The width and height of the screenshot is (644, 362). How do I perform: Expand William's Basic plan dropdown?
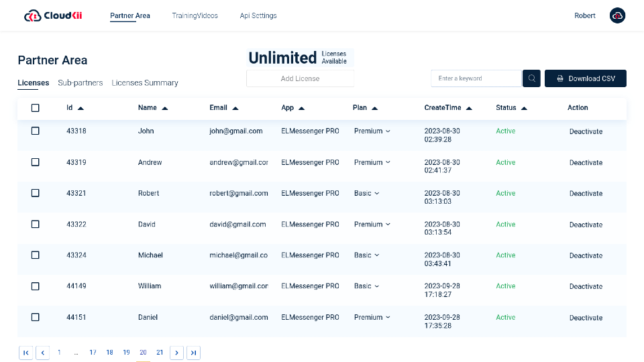pyautogui.click(x=366, y=286)
